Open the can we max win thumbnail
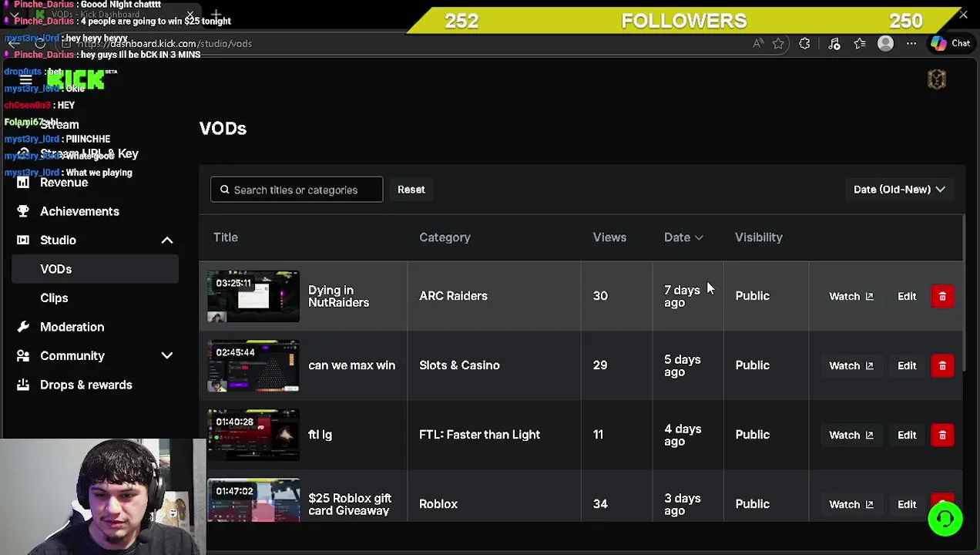980x555 pixels. (x=253, y=365)
